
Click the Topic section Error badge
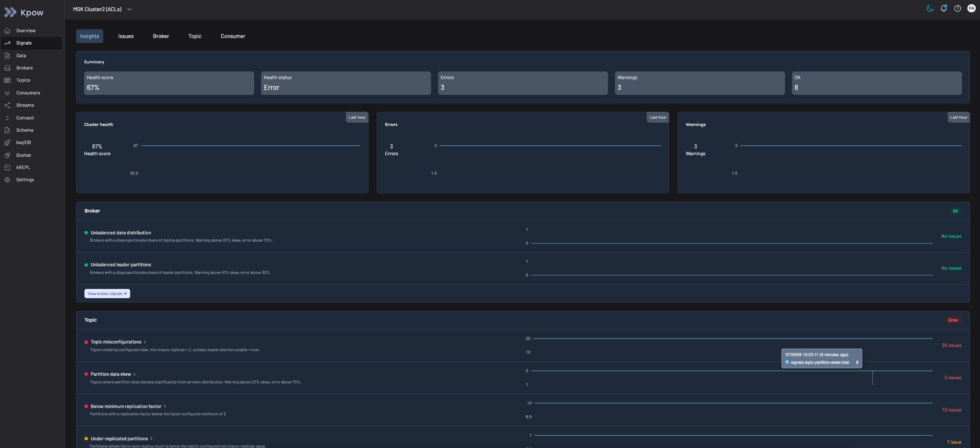click(953, 320)
